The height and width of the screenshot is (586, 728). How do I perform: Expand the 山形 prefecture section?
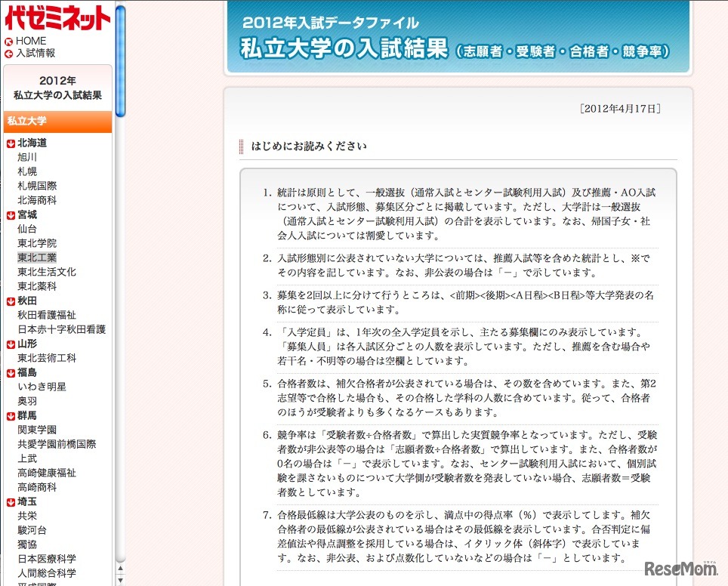pos(26,344)
